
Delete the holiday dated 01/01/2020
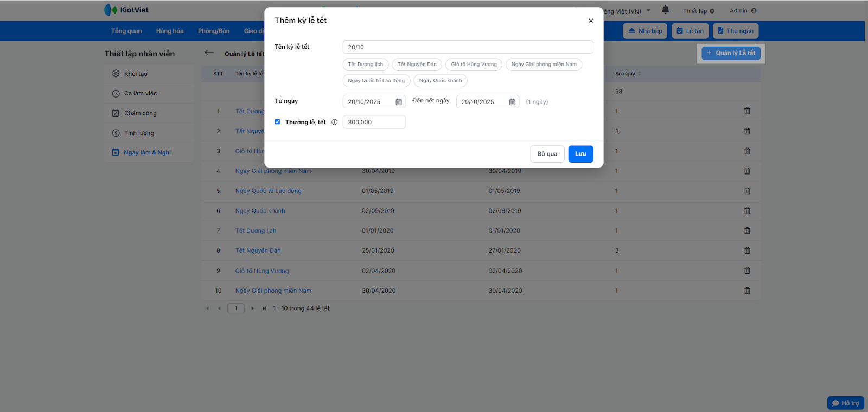pyautogui.click(x=747, y=230)
